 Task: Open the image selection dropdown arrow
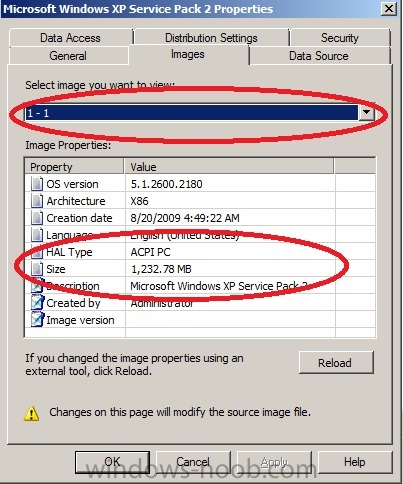366,112
